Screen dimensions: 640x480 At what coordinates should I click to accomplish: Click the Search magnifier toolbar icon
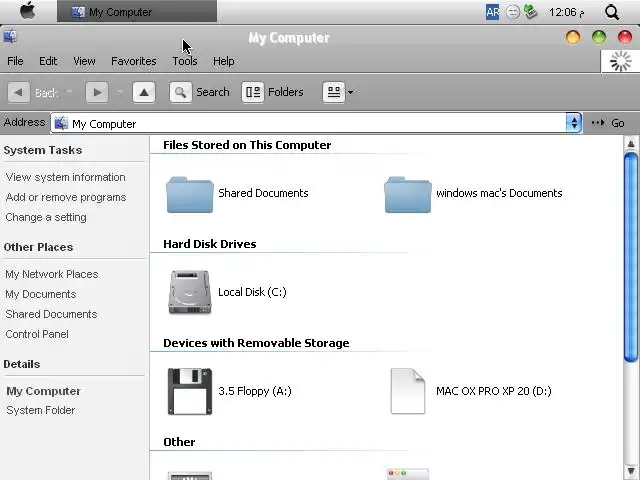tap(180, 92)
